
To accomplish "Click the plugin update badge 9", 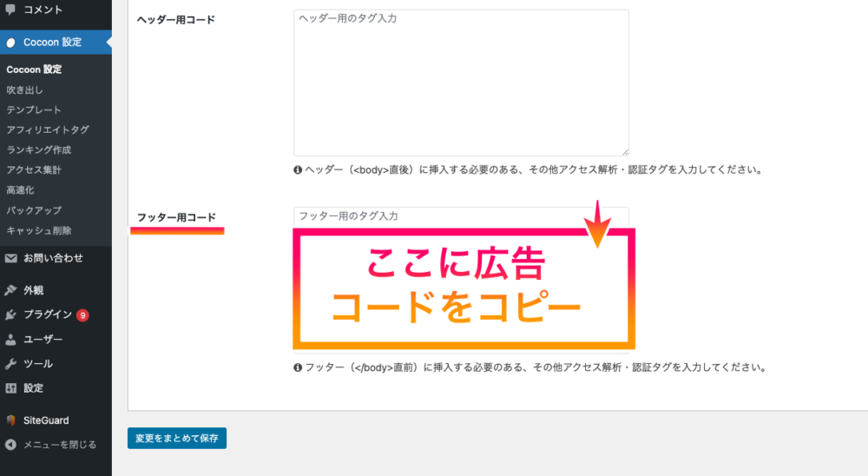I will point(82,315).
